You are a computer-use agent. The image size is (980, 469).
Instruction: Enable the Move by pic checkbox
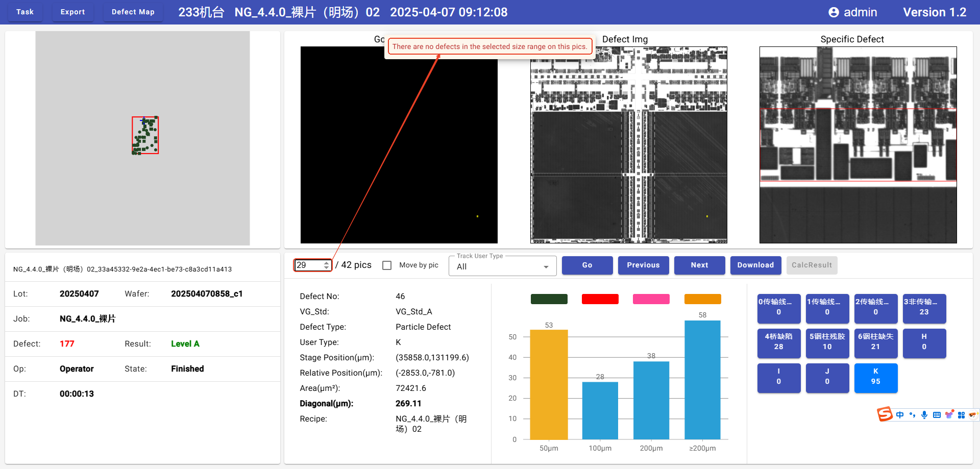pyautogui.click(x=387, y=265)
